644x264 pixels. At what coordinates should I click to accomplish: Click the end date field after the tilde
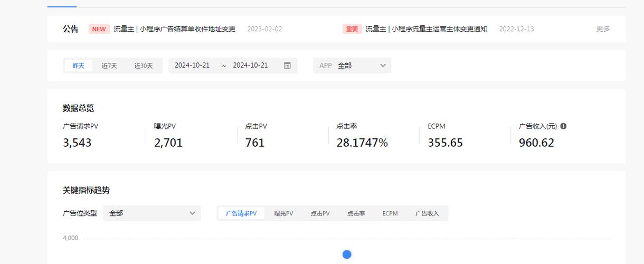tap(250, 65)
